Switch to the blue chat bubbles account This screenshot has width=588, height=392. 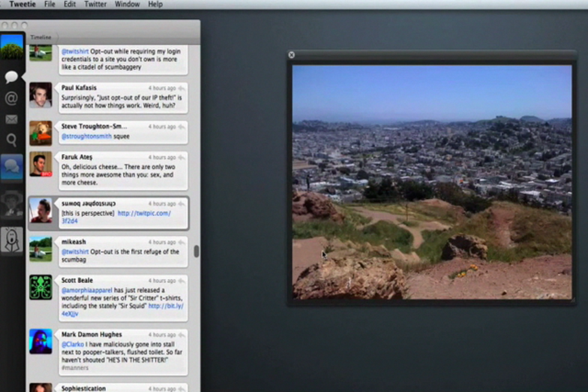(12, 168)
